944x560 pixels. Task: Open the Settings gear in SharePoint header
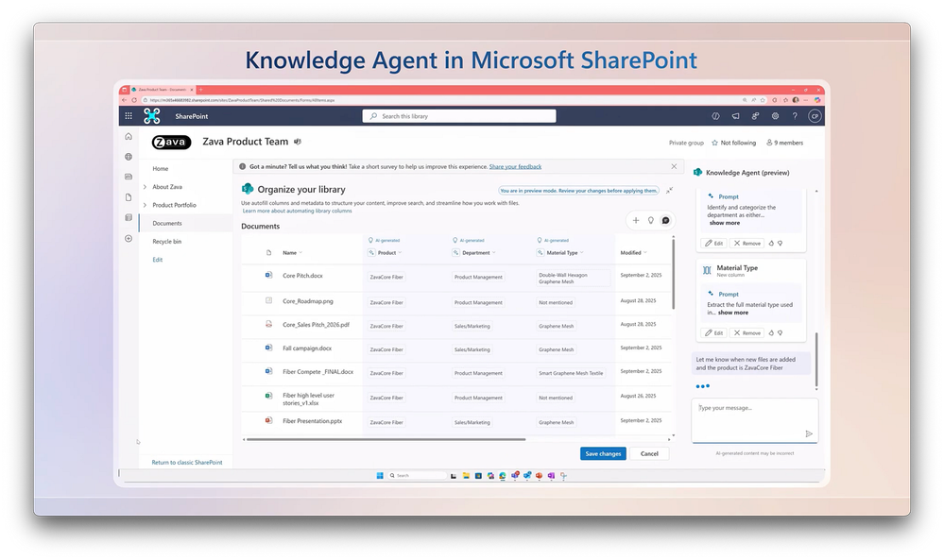775,116
